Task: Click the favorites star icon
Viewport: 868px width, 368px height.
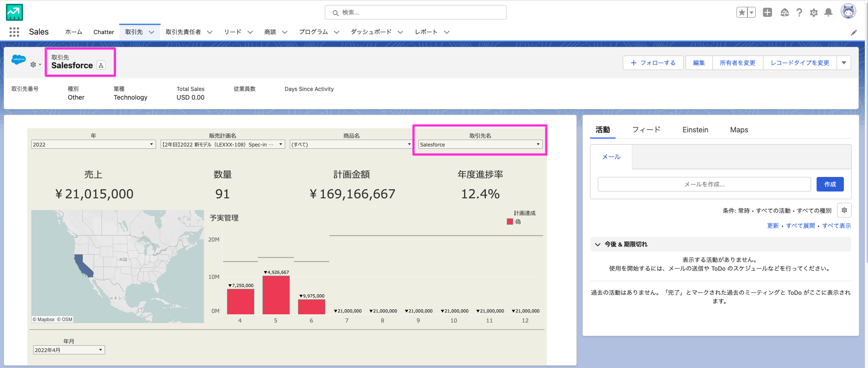Action: 742,13
